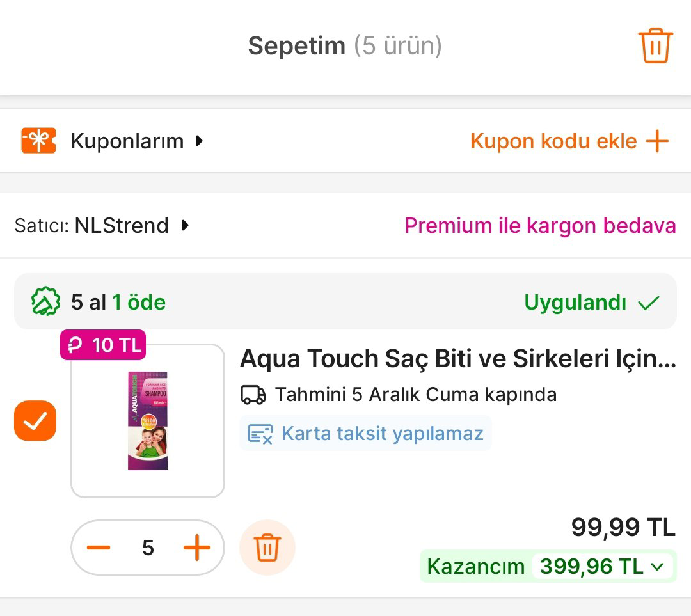Remove product using the small trash icon
Viewport: 691px width, 616px height.
point(267,548)
